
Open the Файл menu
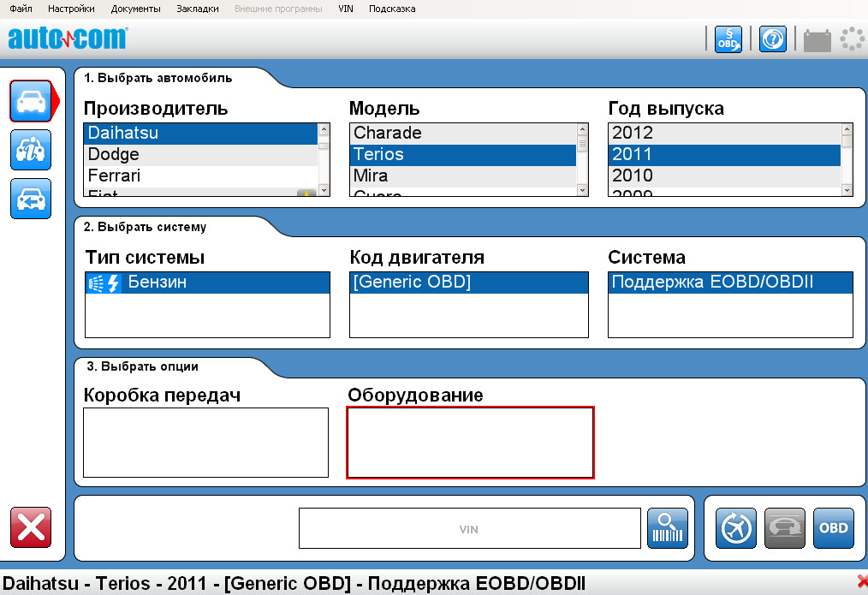point(21,9)
